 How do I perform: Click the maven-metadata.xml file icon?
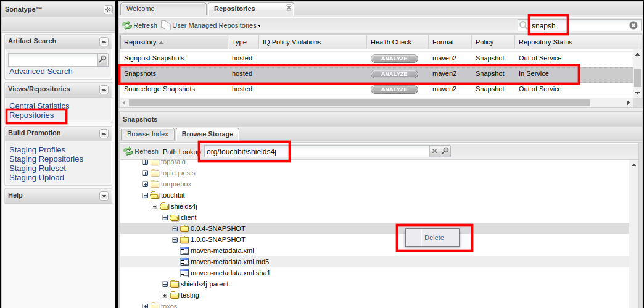tap(184, 251)
